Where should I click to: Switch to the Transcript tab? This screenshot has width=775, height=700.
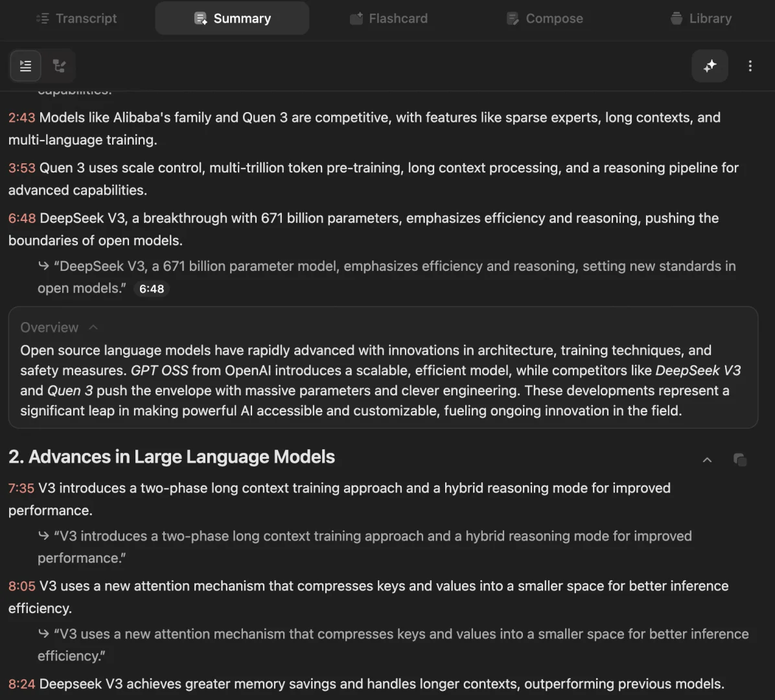[x=76, y=18]
